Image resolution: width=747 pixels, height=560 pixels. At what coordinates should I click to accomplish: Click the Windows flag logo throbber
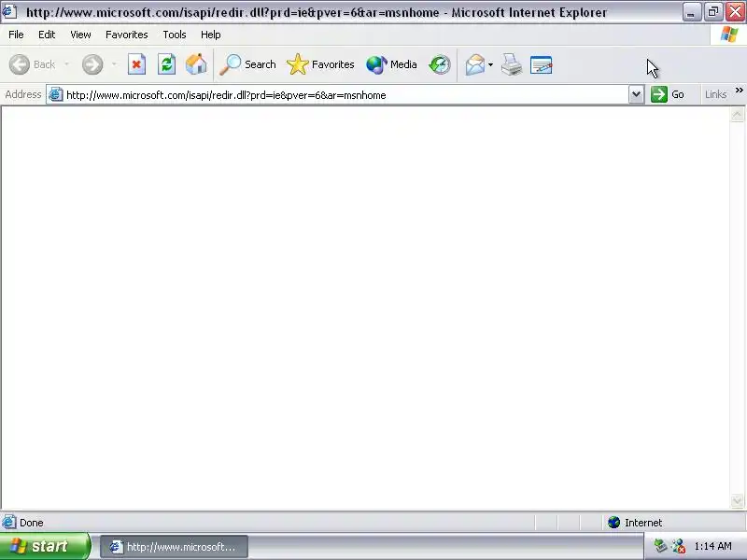729,35
